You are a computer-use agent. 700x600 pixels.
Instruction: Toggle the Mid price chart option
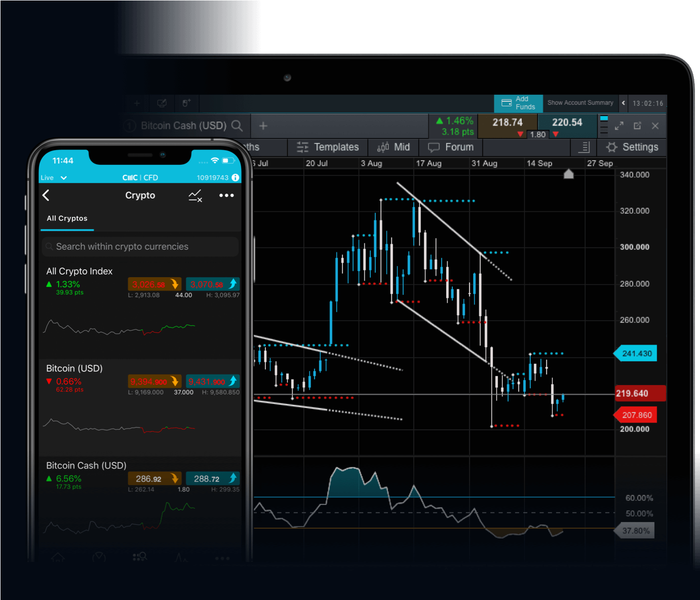coord(394,147)
